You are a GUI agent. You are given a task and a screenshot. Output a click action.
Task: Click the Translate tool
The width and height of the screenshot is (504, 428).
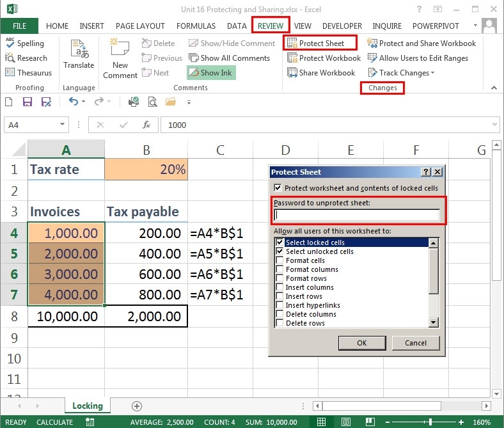point(79,54)
